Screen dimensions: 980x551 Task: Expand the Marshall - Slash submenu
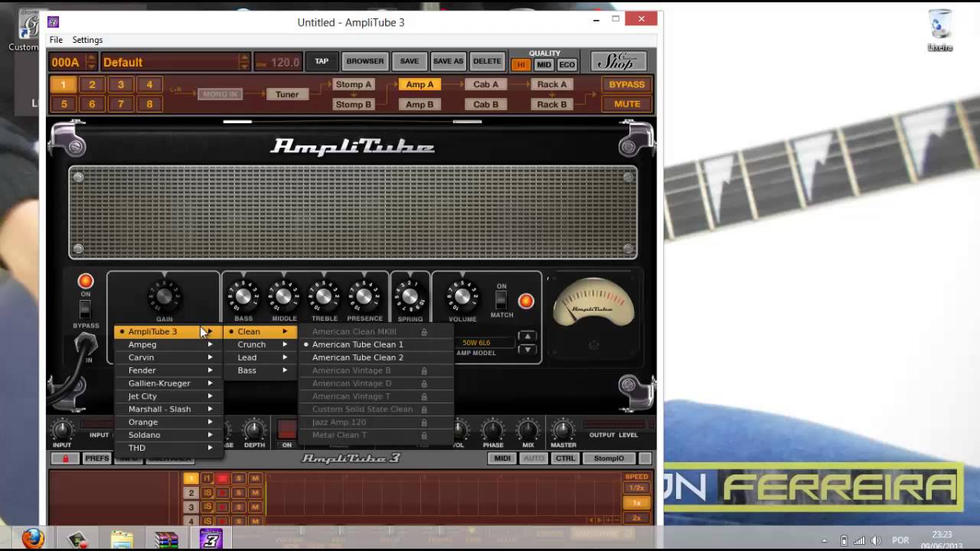click(x=168, y=409)
